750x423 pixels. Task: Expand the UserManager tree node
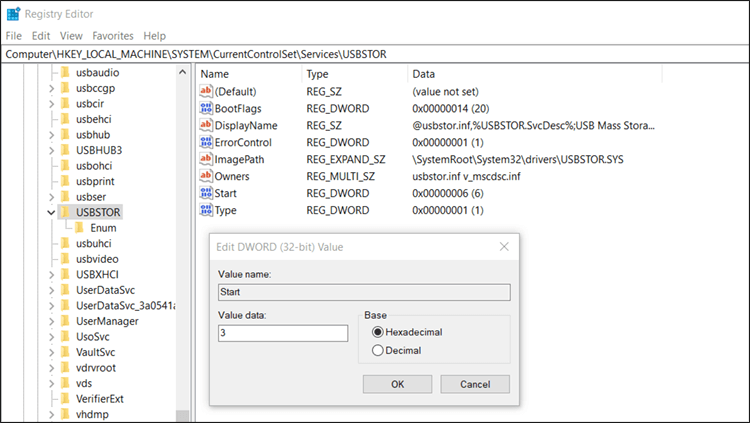coord(51,321)
